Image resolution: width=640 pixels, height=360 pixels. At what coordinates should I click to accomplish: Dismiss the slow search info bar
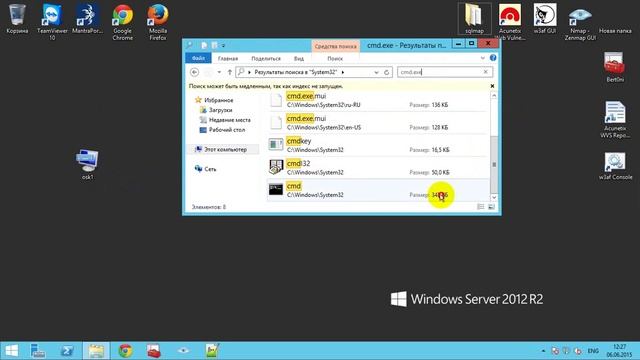pos(492,86)
